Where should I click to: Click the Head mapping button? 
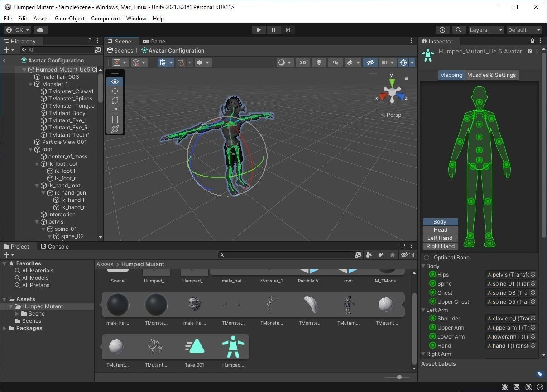(440, 230)
